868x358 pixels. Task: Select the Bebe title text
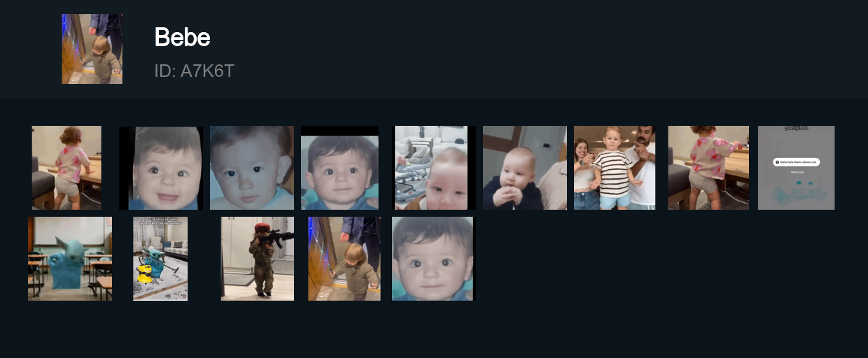click(182, 37)
